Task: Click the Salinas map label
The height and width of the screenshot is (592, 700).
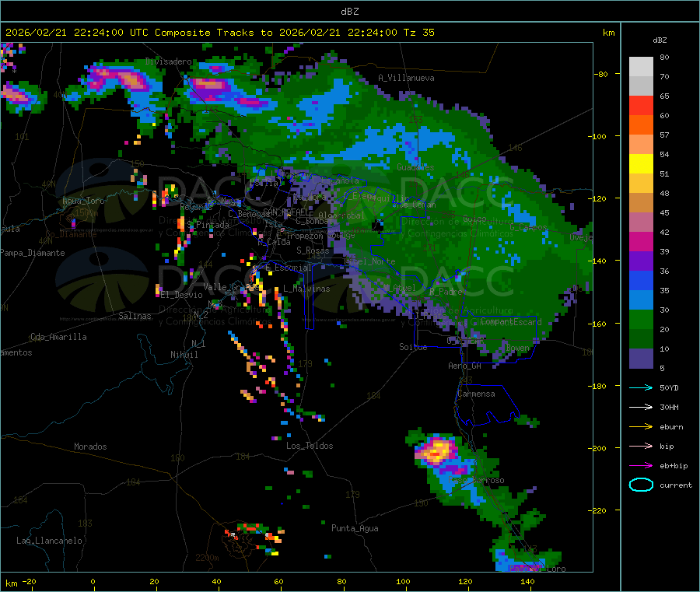Action: (135, 316)
